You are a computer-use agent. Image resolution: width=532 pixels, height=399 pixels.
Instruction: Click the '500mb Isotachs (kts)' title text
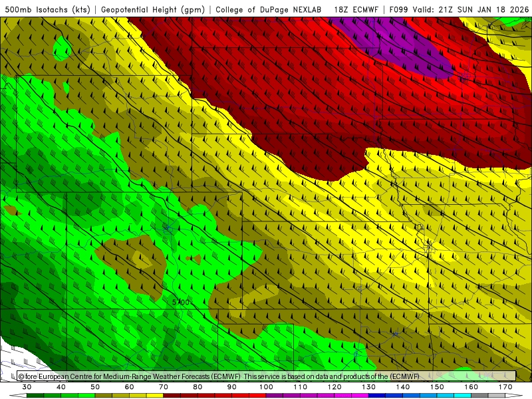pyautogui.click(x=47, y=9)
